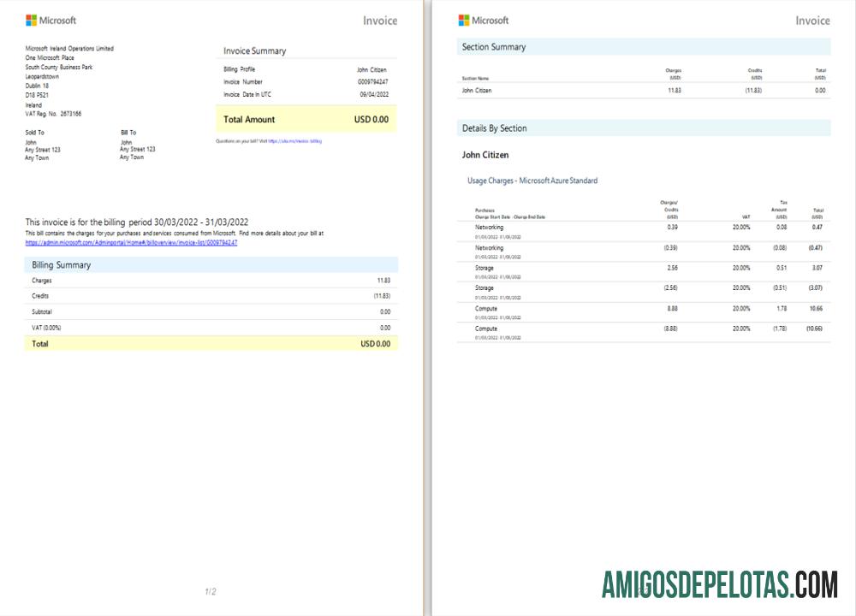Select the John Citizen row in Section Summary
856x616 pixels.
tap(644, 90)
